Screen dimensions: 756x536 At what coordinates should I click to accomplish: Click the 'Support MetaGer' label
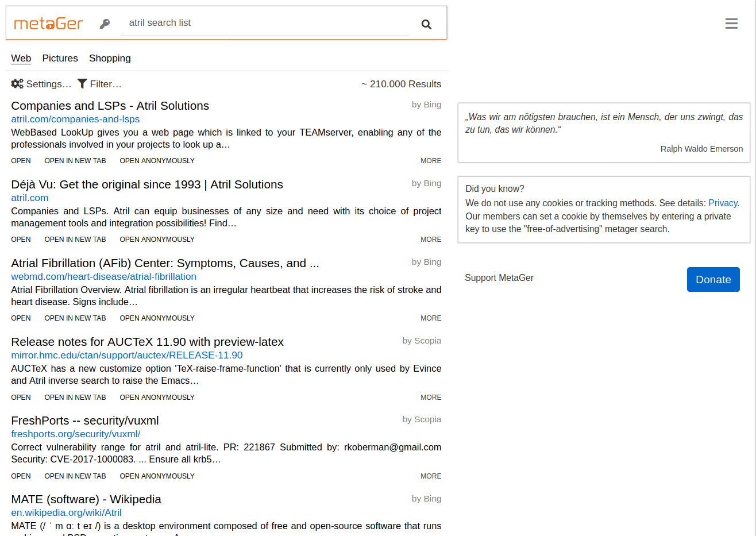coord(499,277)
